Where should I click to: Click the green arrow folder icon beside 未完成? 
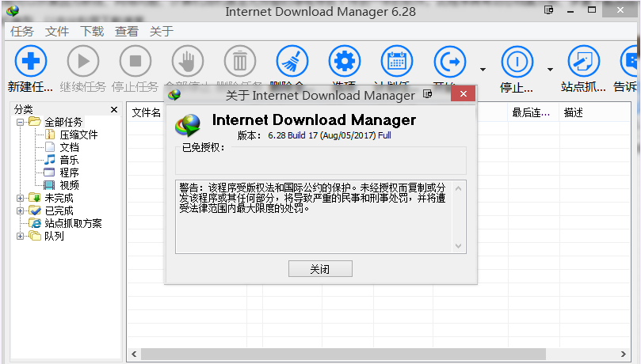point(35,198)
